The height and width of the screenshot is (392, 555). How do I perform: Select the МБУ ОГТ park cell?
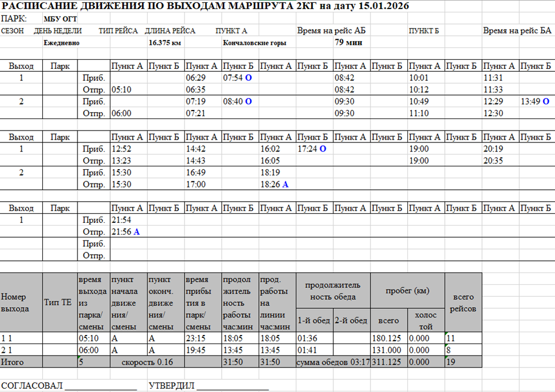point(60,19)
